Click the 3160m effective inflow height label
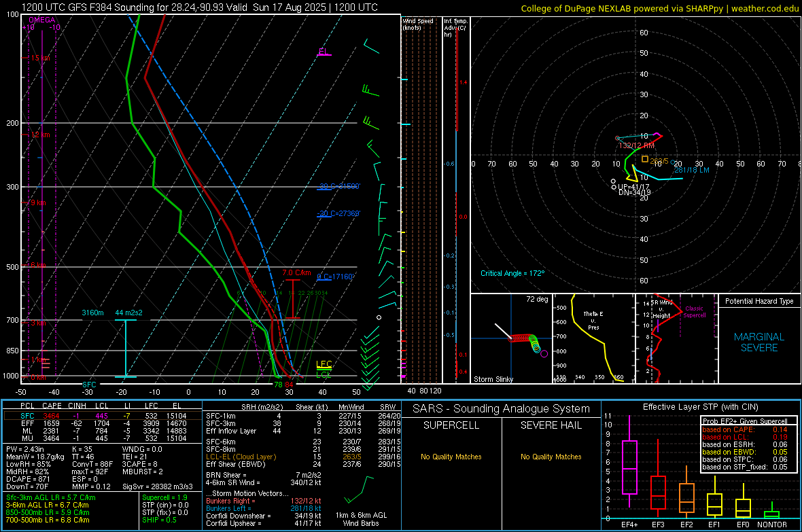The height and width of the screenshot is (532, 802). tap(92, 313)
